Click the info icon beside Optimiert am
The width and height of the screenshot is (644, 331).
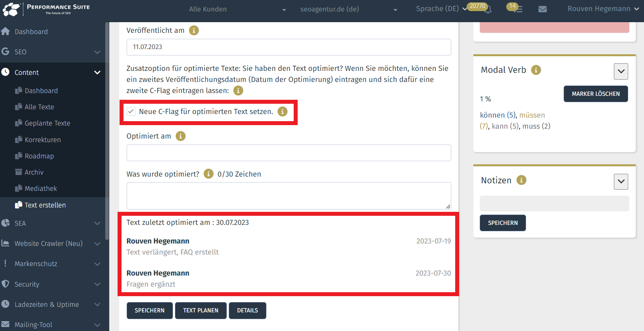pos(180,136)
